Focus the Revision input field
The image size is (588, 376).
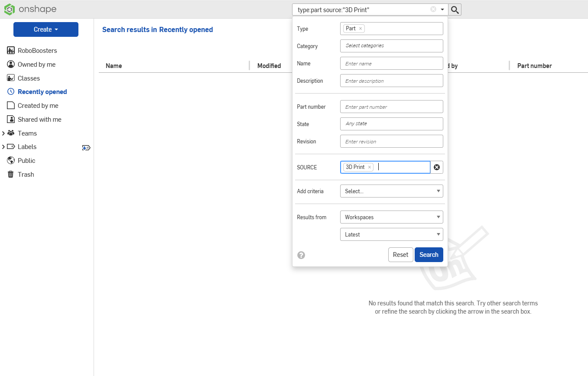tap(392, 141)
